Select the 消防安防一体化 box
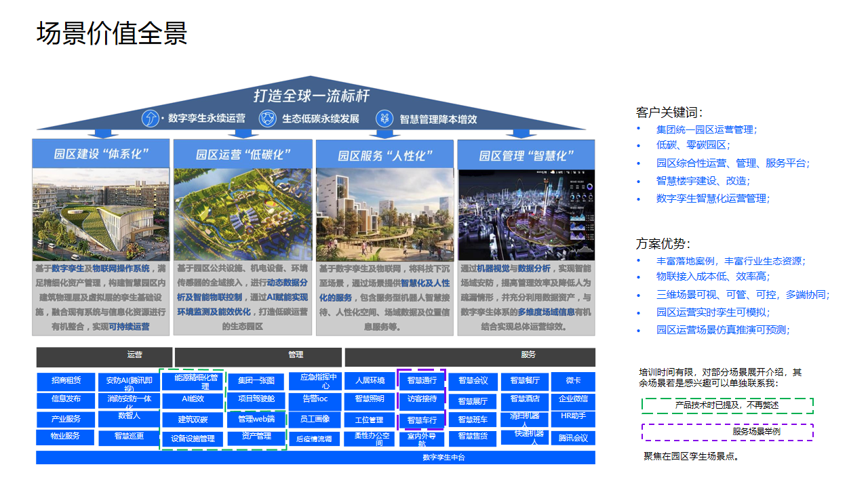868x488 pixels. click(x=130, y=401)
